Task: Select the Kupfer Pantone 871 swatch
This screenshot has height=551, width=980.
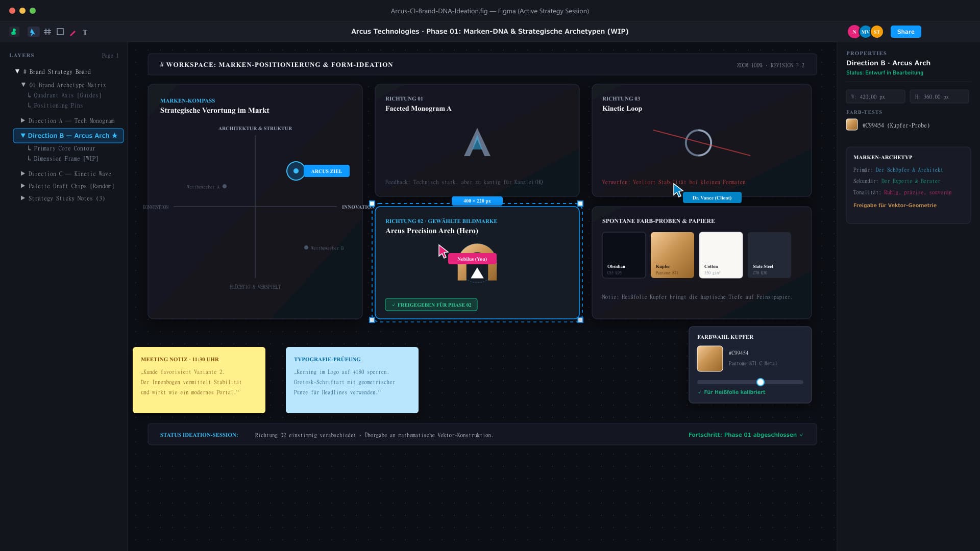Action: 672,255
